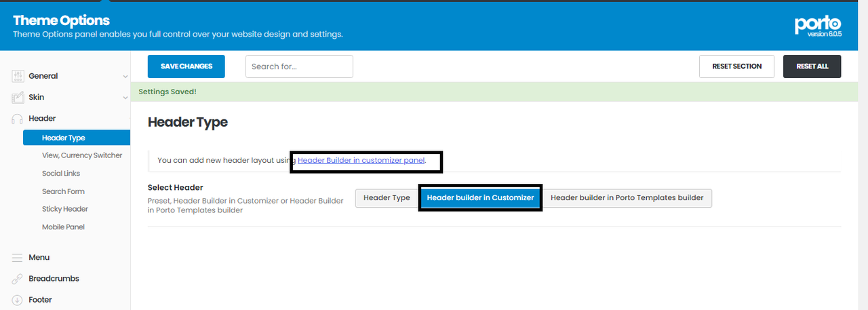Open the Social Links settings
Screen dimensions: 868x310
click(61, 174)
